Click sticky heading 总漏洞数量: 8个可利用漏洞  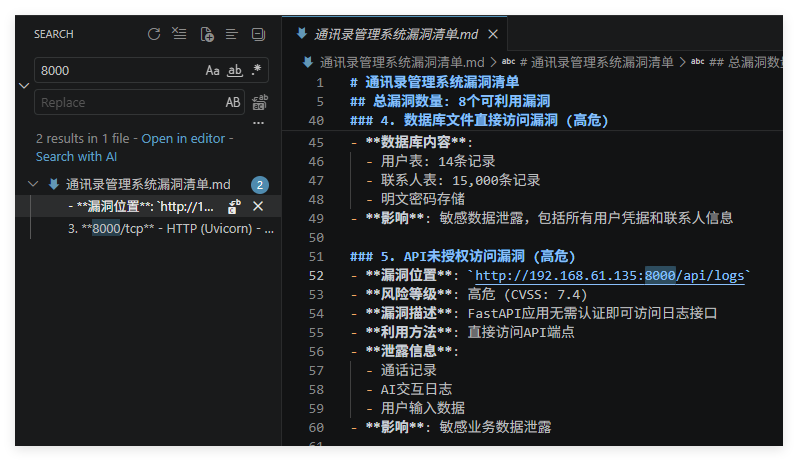click(x=450, y=101)
